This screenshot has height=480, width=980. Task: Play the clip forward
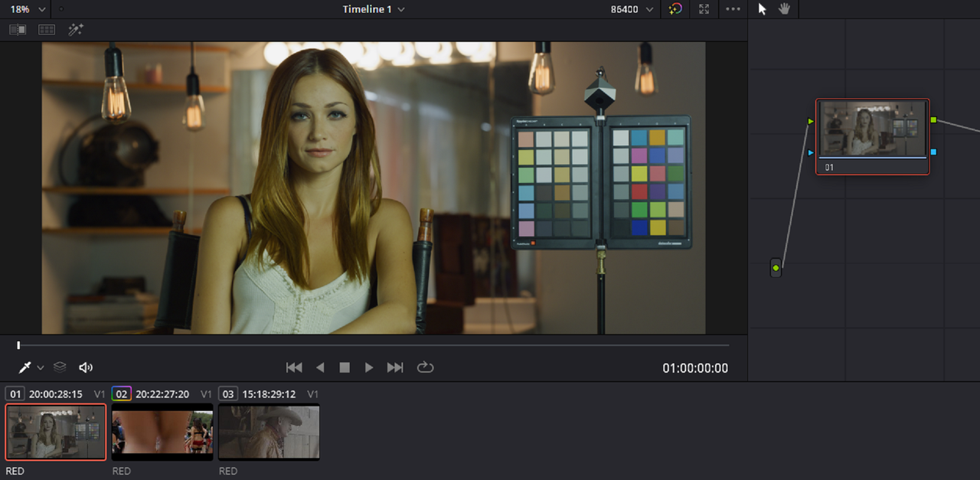(369, 367)
